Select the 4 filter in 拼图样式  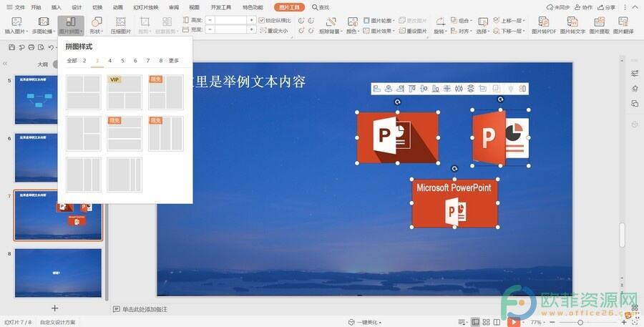109,61
